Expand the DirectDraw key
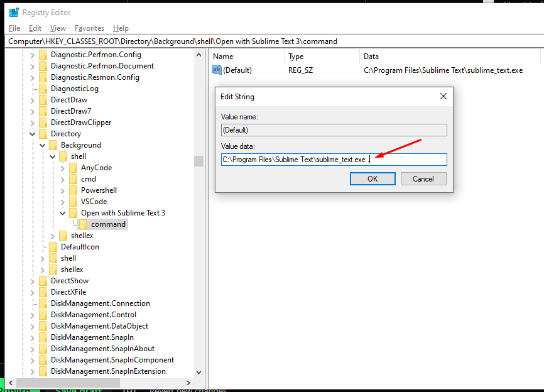 click(x=32, y=101)
